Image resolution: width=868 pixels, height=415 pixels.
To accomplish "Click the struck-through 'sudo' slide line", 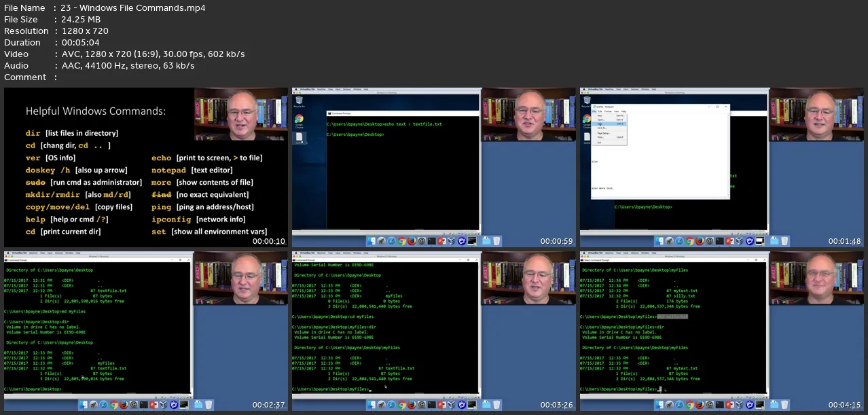I will click(84, 182).
